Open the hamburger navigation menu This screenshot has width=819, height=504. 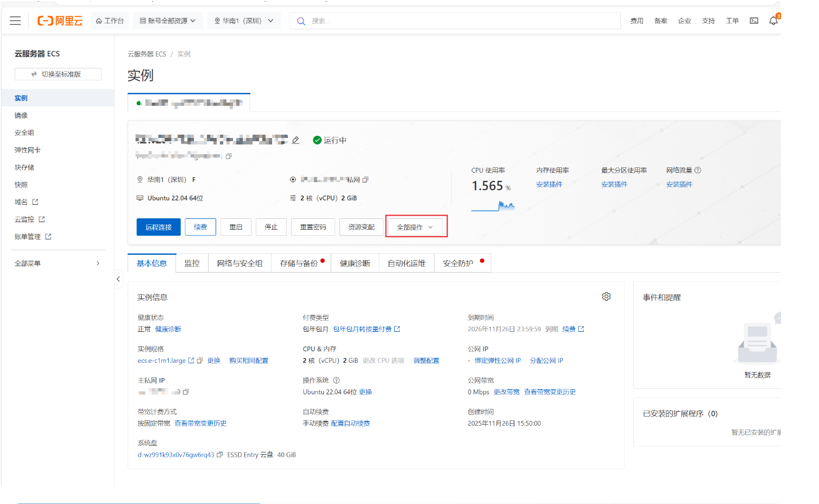pos(15,21)
